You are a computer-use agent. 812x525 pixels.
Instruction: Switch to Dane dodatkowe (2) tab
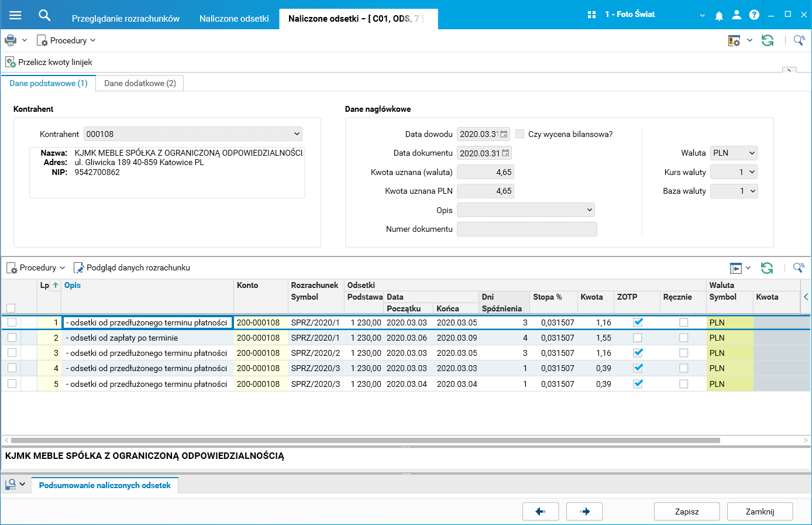[140, 83]
